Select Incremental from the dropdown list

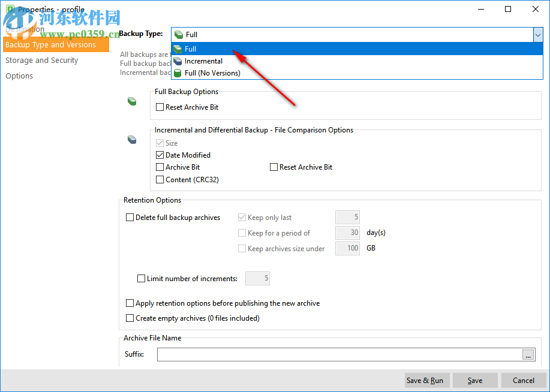[204, 61]
